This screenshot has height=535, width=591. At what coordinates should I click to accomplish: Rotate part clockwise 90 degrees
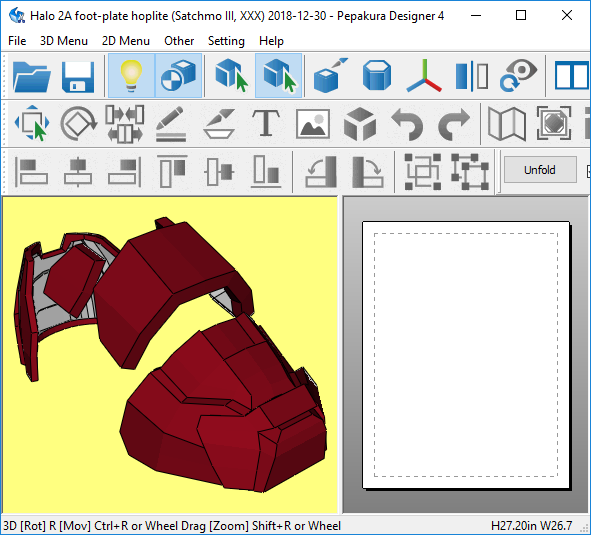tap(368, 172)
